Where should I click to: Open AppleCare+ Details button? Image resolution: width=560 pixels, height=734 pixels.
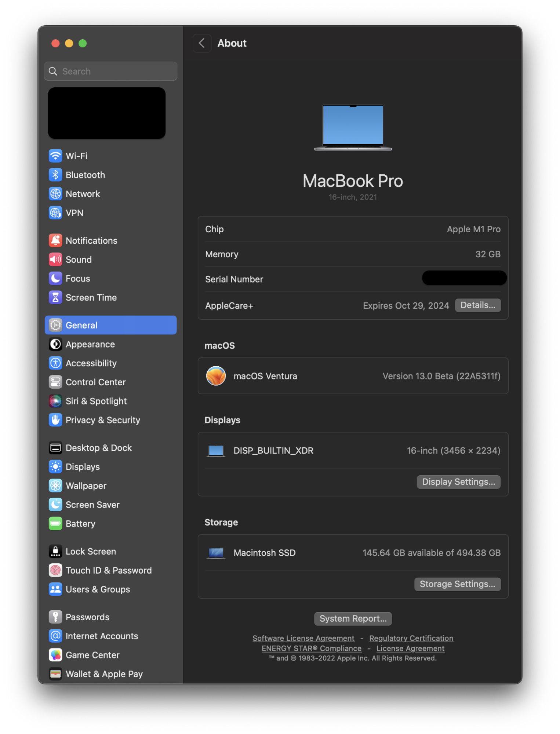pyautogui.click(x=478, y=305)
